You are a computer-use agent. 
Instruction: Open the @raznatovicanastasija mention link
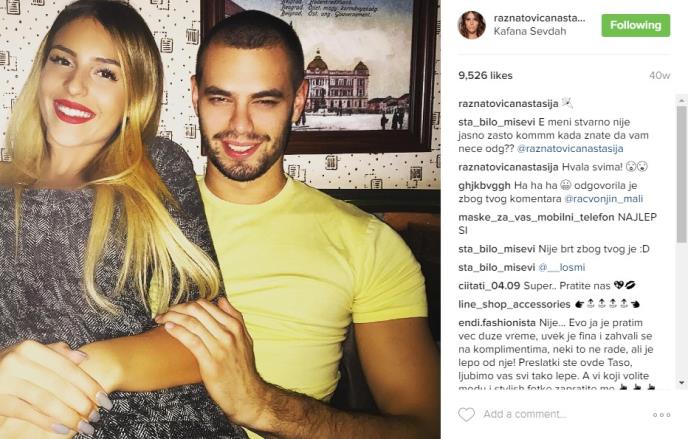pyautogui.click(x=570, y=149)
